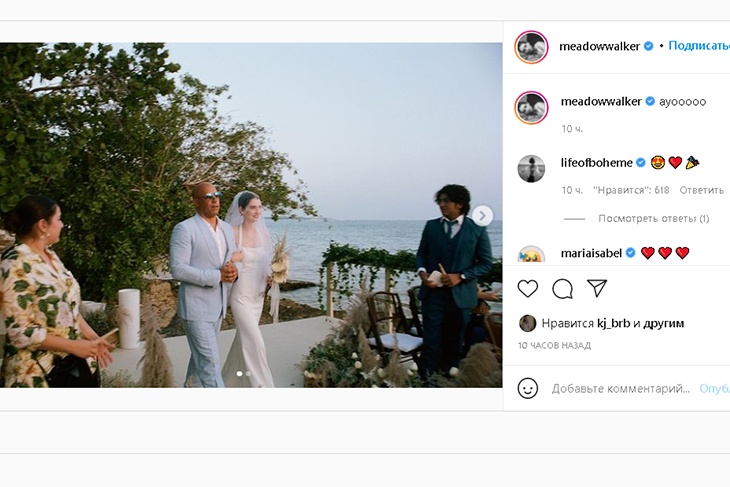The height and width of the screenshot is (487, 730).
Task: Click the mariaisabel profile picture
Action: coord(531,254)
